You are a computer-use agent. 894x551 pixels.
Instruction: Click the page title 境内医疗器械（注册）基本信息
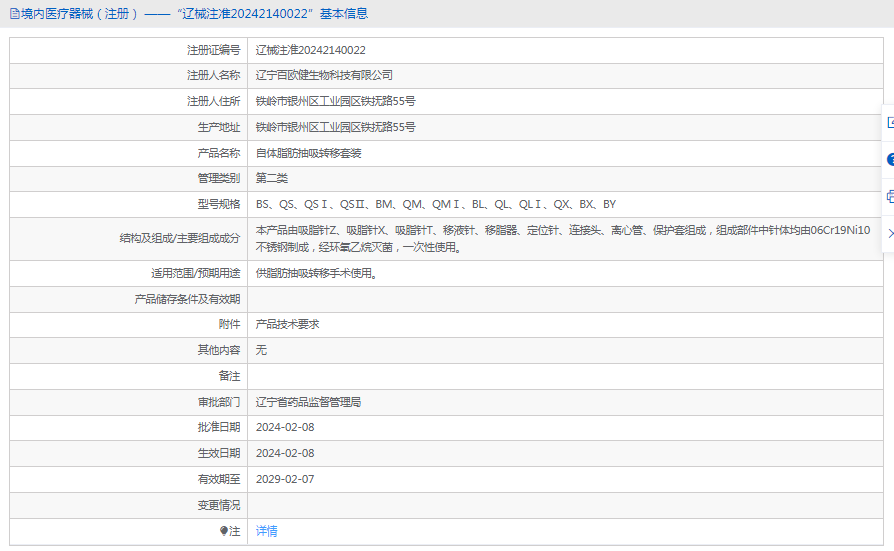[x=194, y=14]
